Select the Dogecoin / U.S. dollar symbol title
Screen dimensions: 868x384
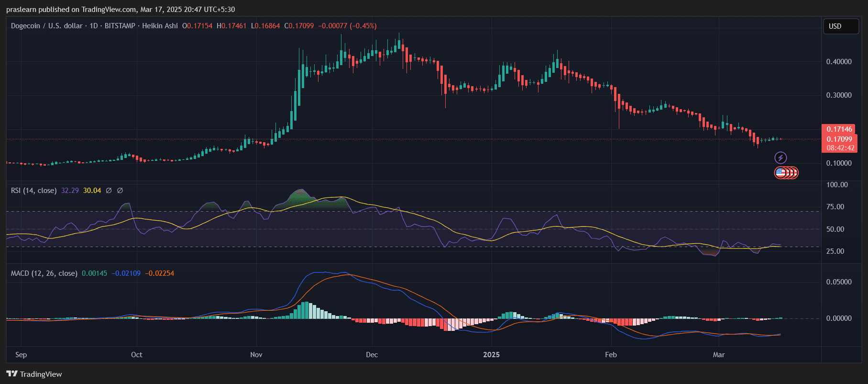pos(46,26)
